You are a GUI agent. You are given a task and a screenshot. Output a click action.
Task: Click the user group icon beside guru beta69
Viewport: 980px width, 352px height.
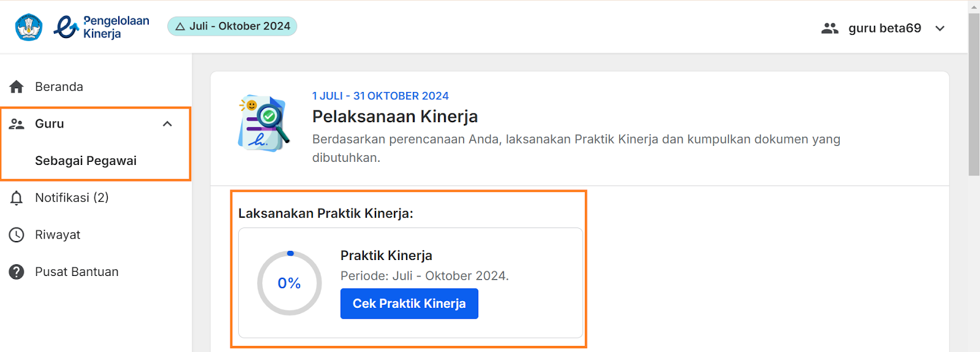click(830, 28)
